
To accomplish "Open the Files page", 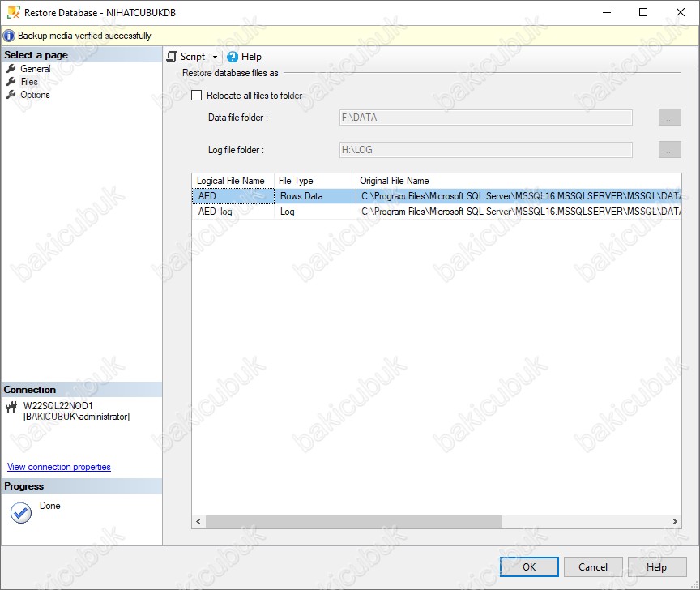I will pos(29,82).
